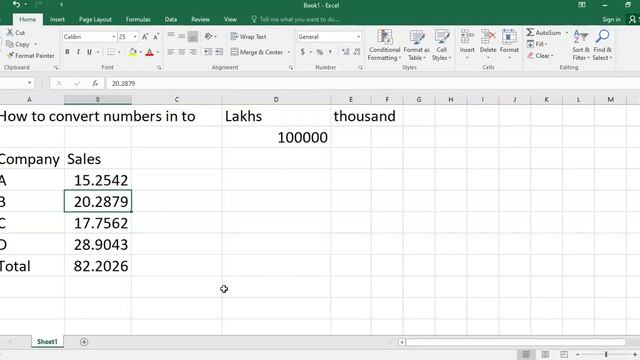Align cell text to the right
640x360 pixels.
[x=193, y=52]
